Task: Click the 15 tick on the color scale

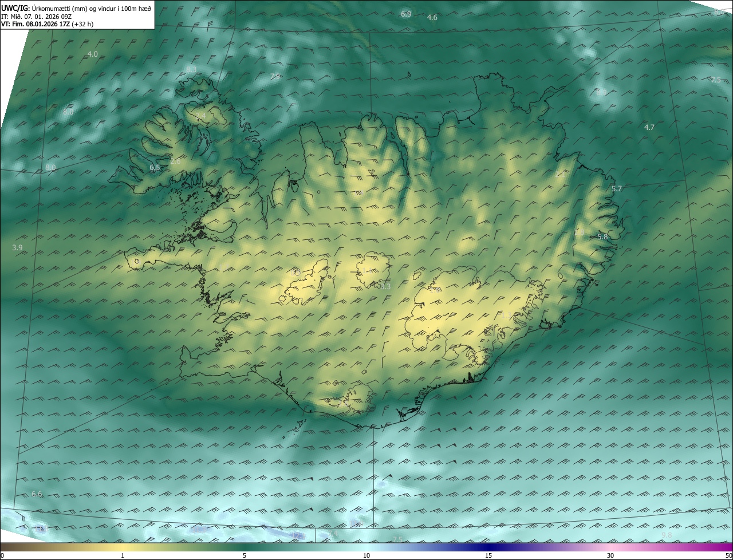Action: tap(488, 555)
